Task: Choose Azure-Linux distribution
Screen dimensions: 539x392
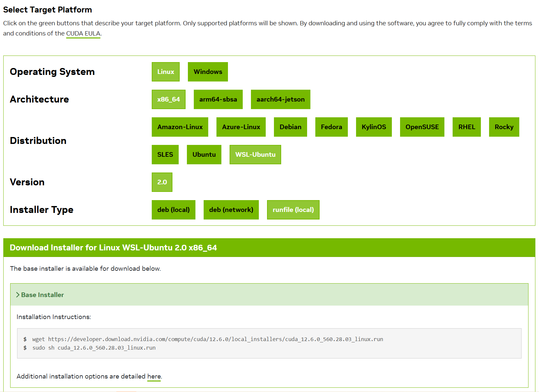Action: (x=241, y=127)
